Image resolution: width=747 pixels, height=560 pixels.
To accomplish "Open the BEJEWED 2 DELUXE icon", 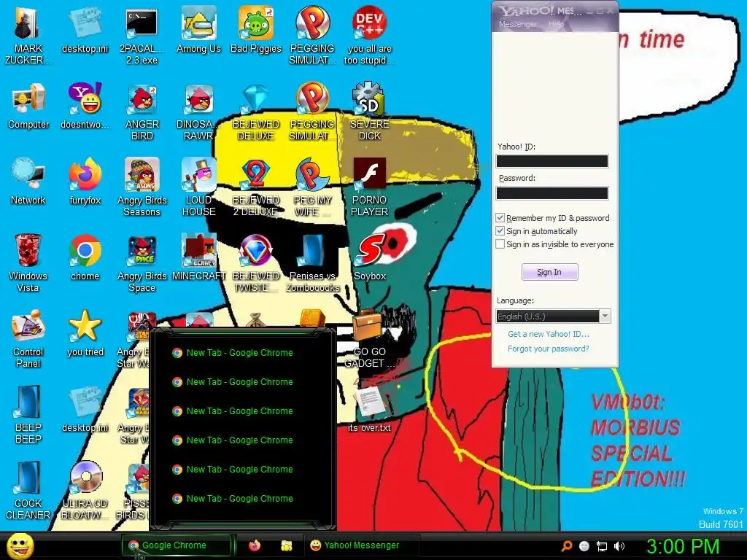I will coord(256,187).
